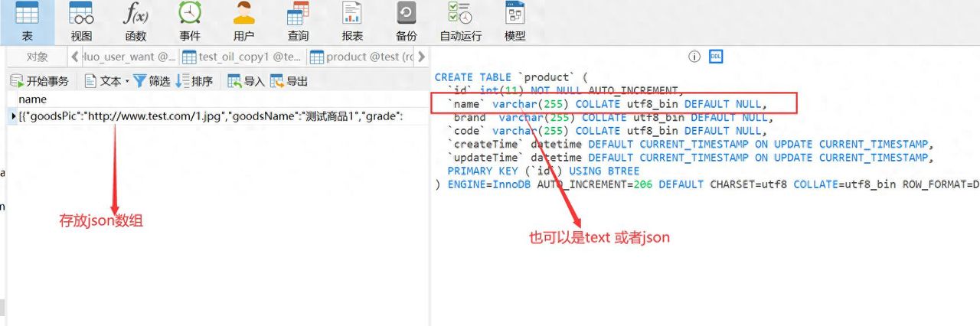Open the 事件 (Event) section
The width and height of the screenshot is (980, 326).
tap(190, 22)
